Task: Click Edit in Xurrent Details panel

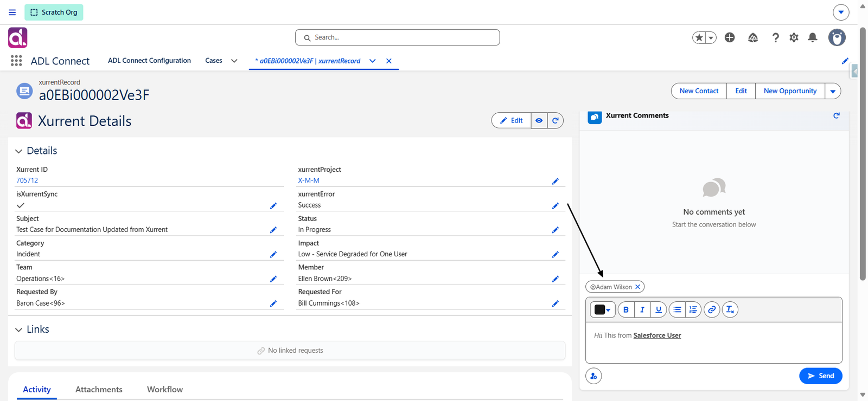Action: click(511, 120)
